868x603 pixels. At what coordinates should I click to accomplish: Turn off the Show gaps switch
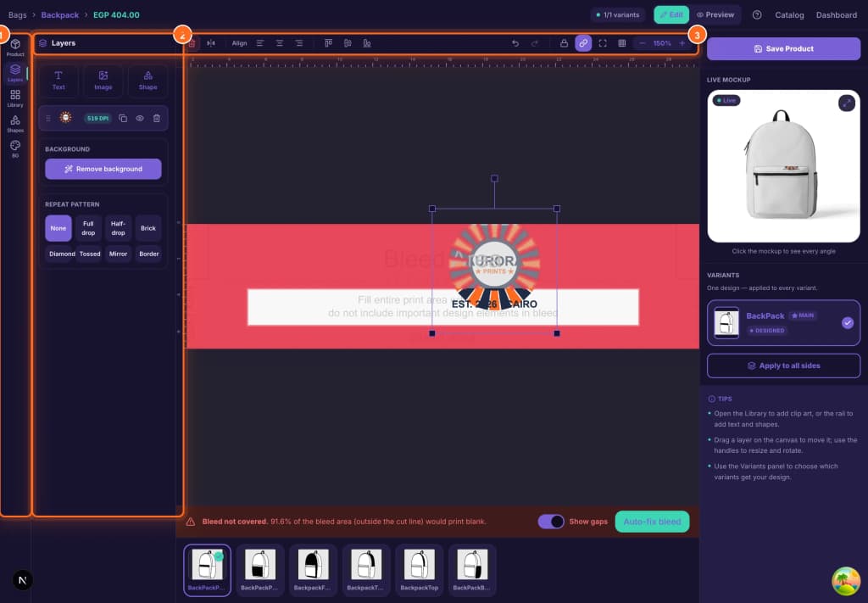pyautogui.click(x=551, y=522)
